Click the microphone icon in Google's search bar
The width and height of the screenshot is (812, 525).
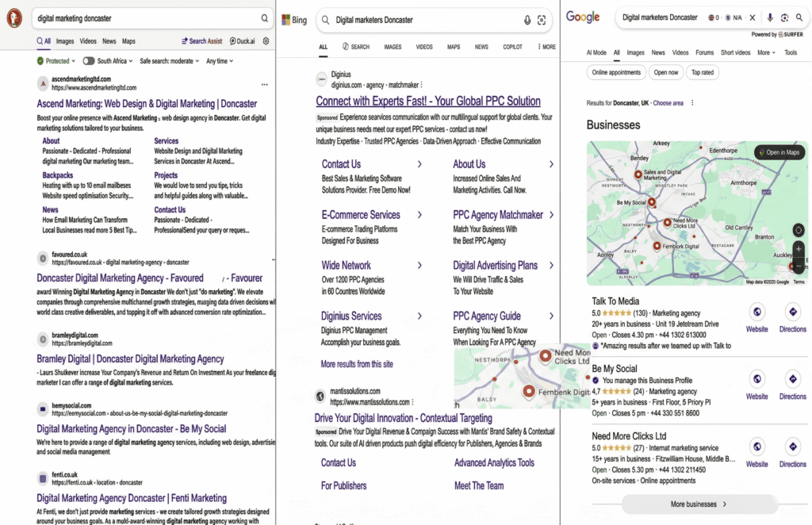pos(768,16)
